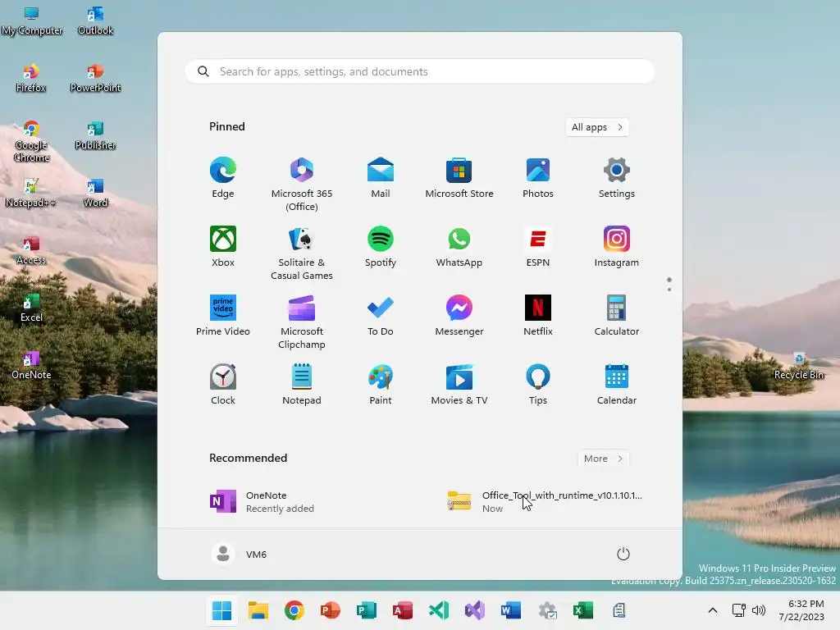840x630 pixels.
Task: Open Notepad from pinned apps
Action: tap(302, 385)
